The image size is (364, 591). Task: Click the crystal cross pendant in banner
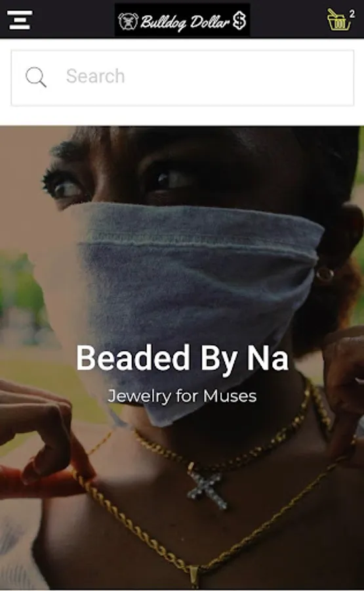coord(208,487)
